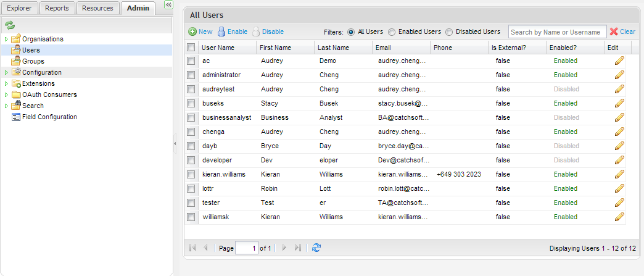Click the pencil edit icon for user administrator
Viewport: 644px width, 276px height.
pyautogui.click(x=619, y=75)
